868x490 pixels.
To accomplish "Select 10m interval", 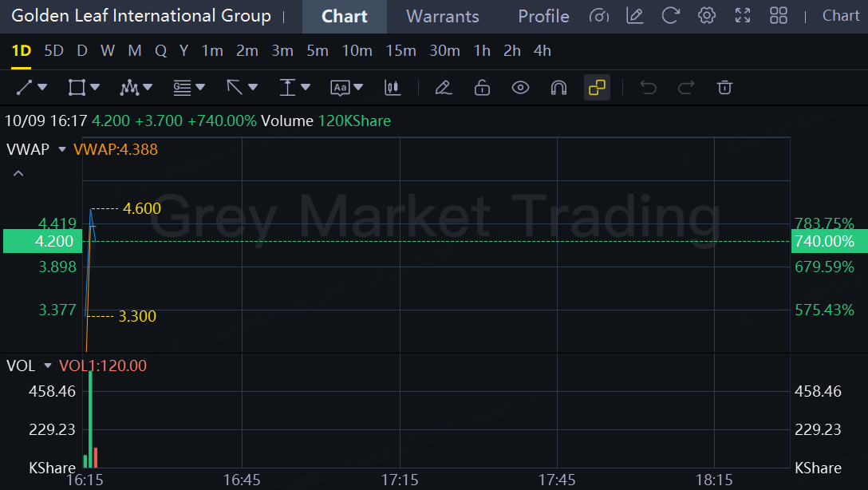I will (x=357, y=51).
